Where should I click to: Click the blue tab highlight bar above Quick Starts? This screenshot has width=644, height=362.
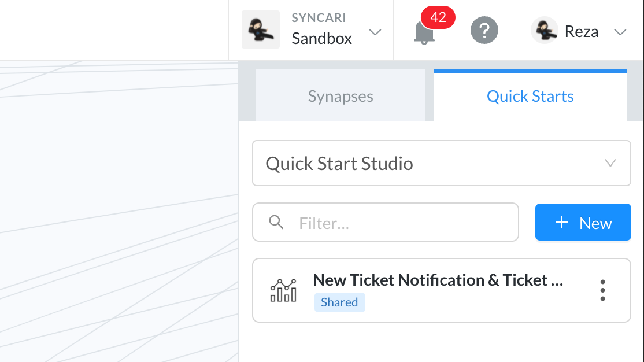coord(530,71)
